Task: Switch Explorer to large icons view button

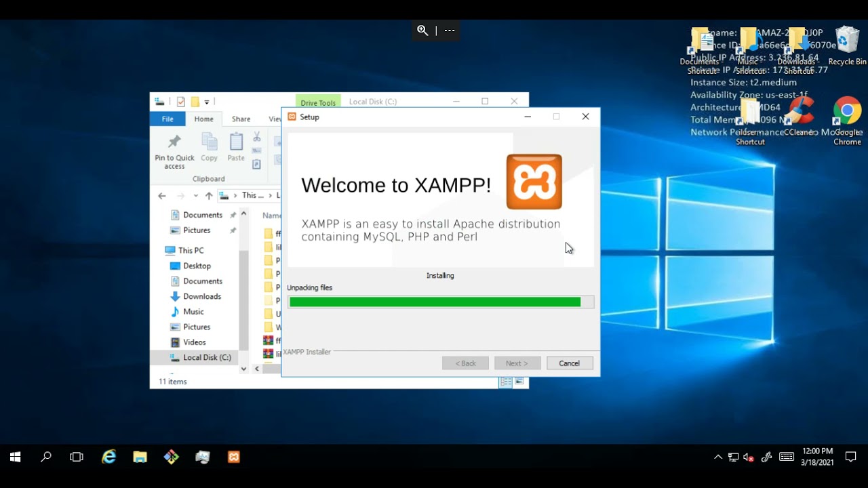Action: point(519,382)
